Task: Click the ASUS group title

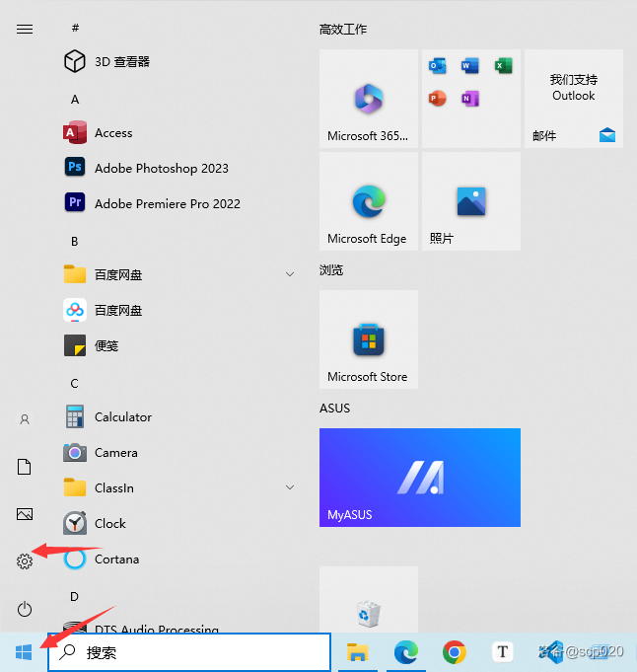Action: tap(334, 408)
